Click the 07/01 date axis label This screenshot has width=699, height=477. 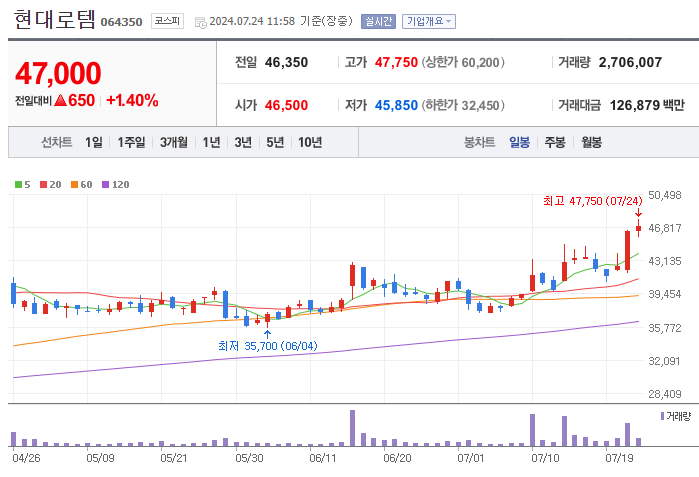click(471, 458)
